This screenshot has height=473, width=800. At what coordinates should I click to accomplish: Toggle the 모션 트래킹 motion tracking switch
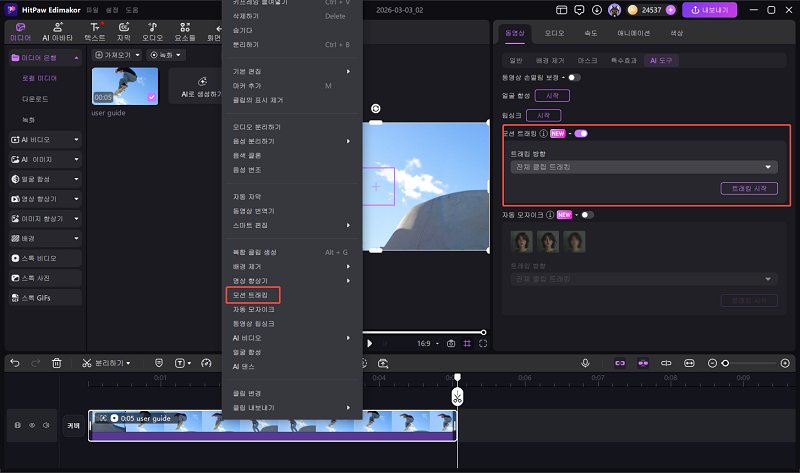tap(581, 133)
